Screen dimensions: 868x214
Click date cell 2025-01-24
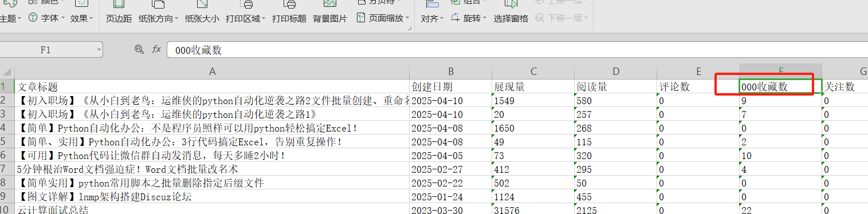click(451, 196)
